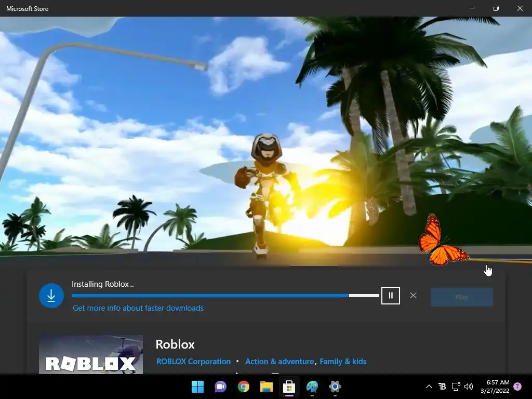Pause the Roblox installation
The width and height of the screenshot is (532, 399).
click(391, 296)
